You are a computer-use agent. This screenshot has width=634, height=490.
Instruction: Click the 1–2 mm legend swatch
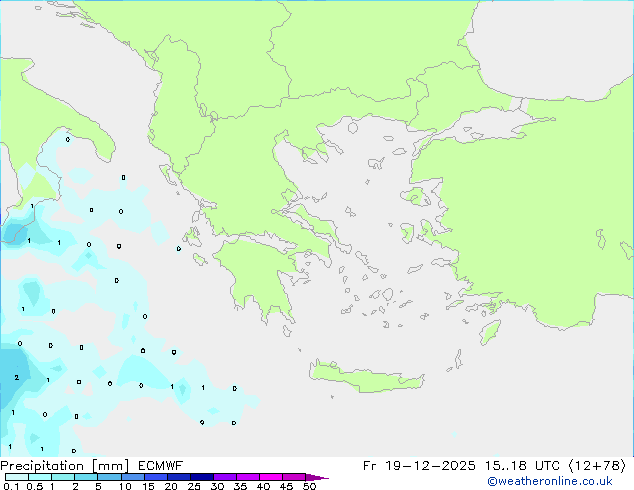point(63,477)
